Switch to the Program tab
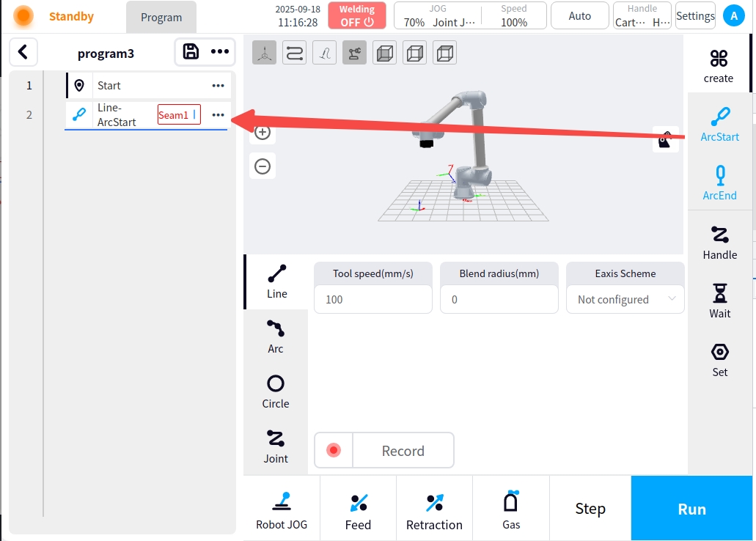Viewport: 756px width, 541px height. pos(161,17)
